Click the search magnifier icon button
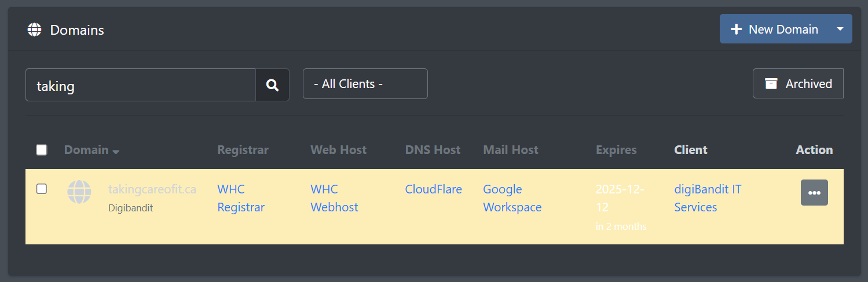The image size is (868, 282). (272, 85)
